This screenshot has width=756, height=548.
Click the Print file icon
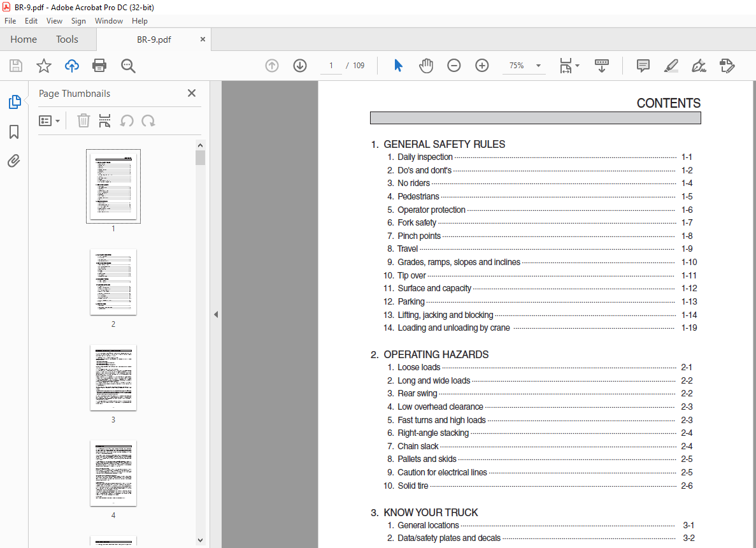(99, 66)
